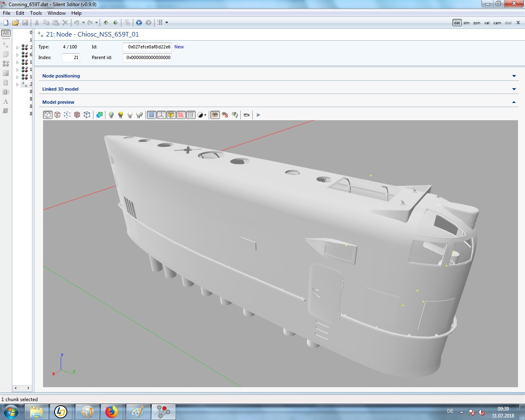The width and height of the screenshot is (525, 420).
Task: Select solid-with-wireframe red shaded cube icon
Action: [x=77, y=115]
